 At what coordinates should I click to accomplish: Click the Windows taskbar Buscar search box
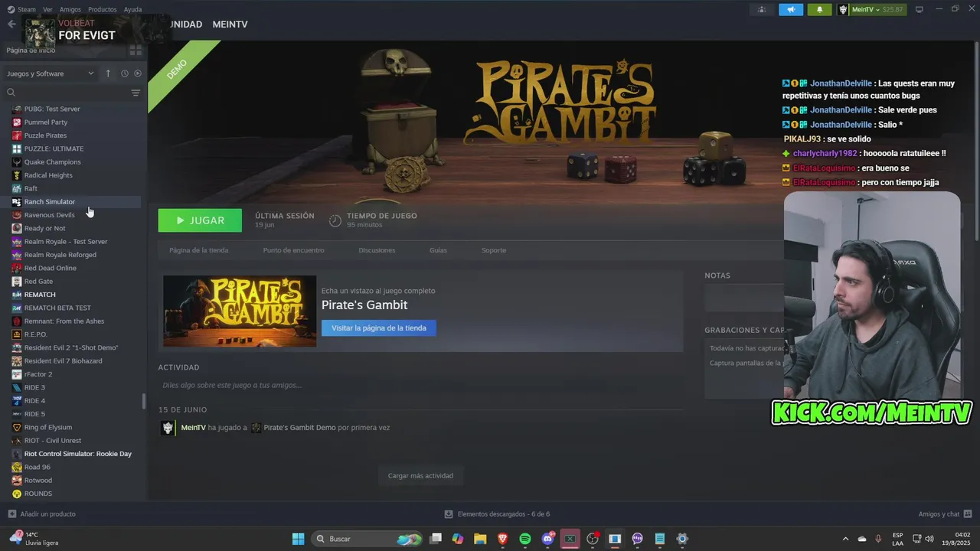coord(367,539)
